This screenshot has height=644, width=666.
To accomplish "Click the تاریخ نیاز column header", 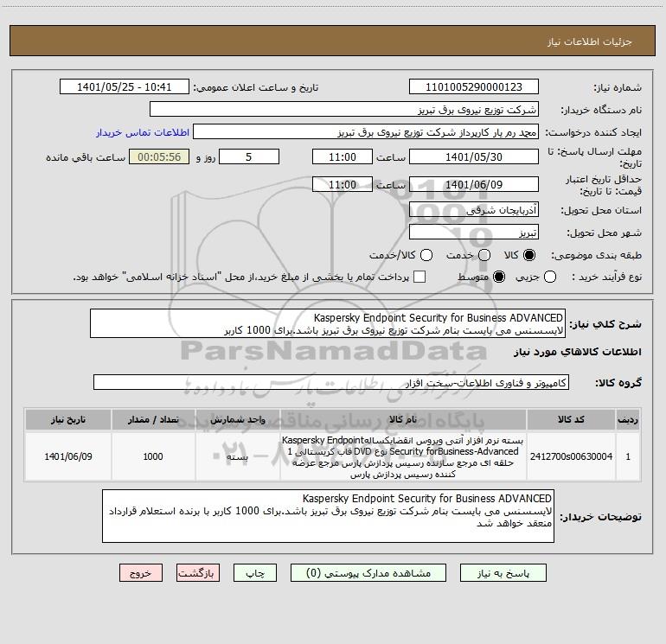I will tap(68, 419).
